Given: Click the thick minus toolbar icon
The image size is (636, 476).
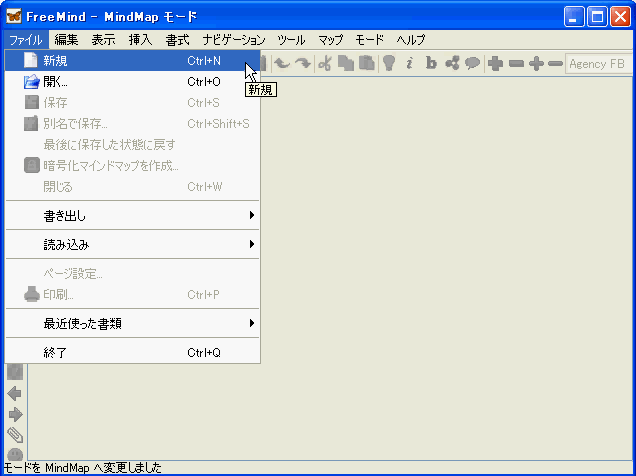Looking at the screenshot, I should pyautogui.click(x=516, y=64).
